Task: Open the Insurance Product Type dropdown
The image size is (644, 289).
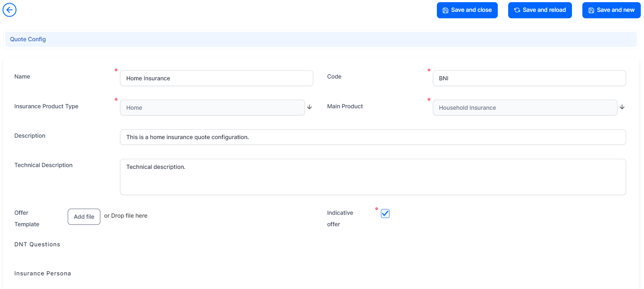Action: (212, 108)
